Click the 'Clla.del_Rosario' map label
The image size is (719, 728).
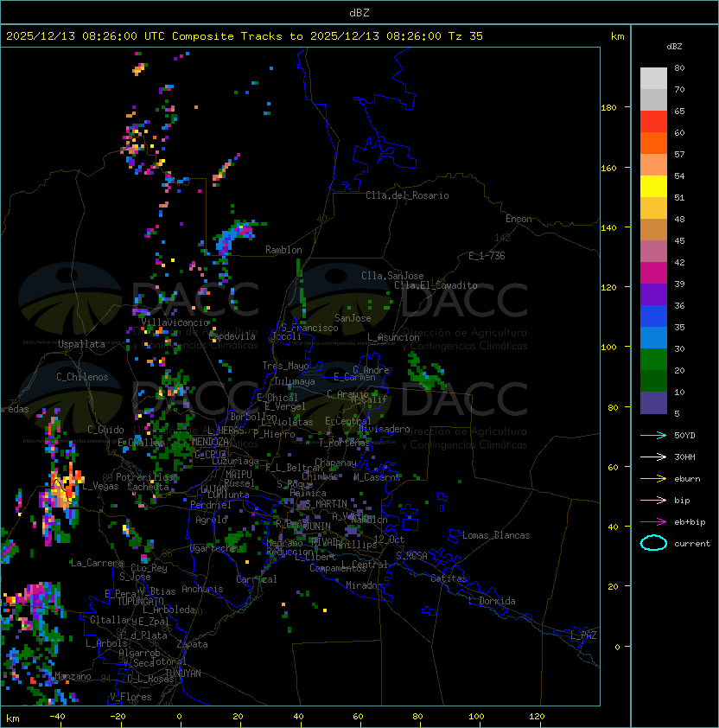click(x=407, y=195)
